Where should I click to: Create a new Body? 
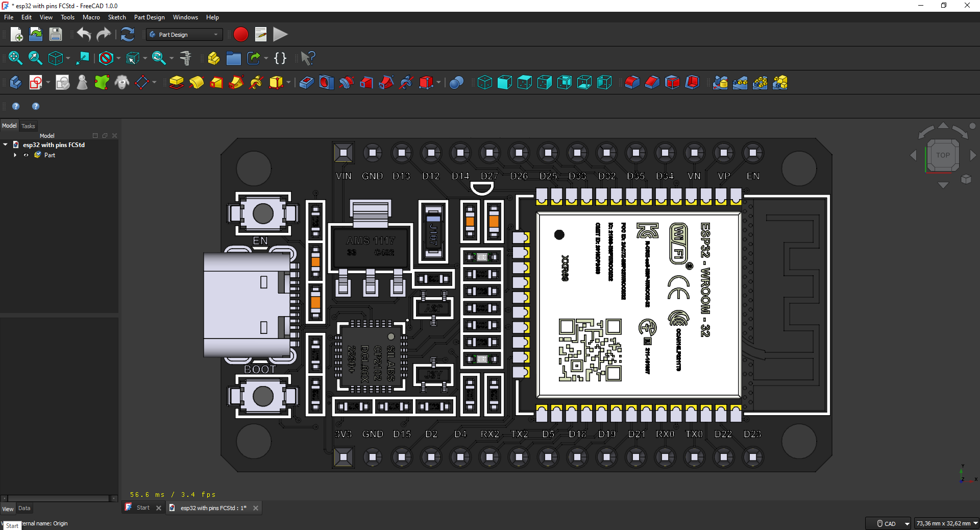click(x=15, y=82)
